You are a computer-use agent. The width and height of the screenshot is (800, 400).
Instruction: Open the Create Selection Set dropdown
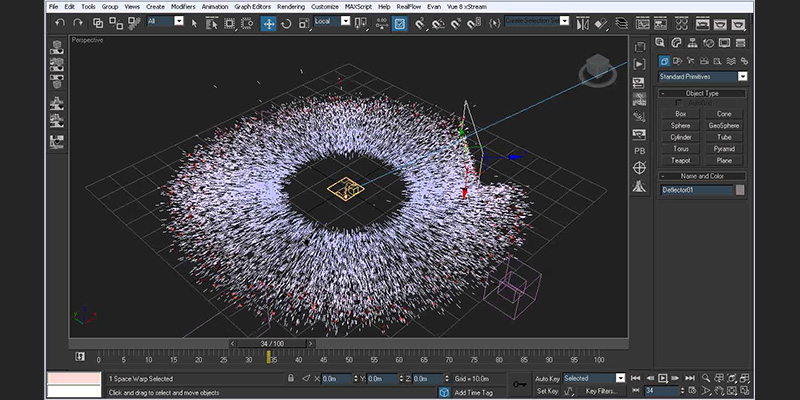coord(537,21)
